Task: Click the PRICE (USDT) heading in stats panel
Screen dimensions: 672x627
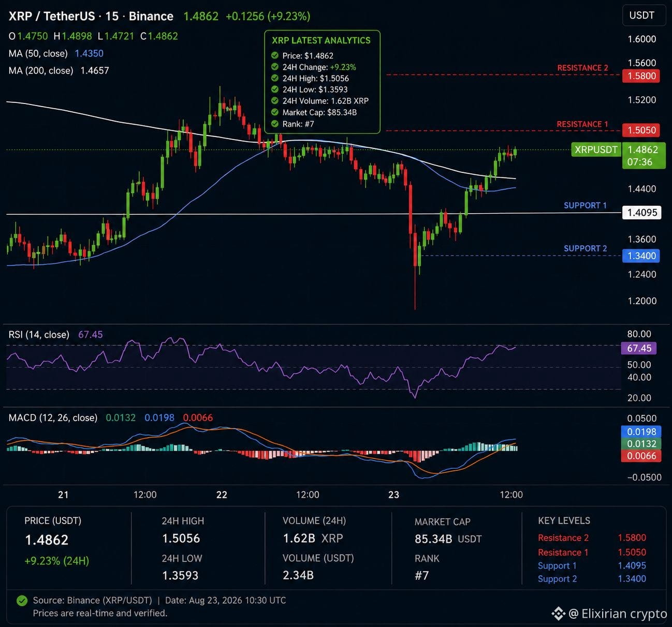Action: [x=53, y=521]
